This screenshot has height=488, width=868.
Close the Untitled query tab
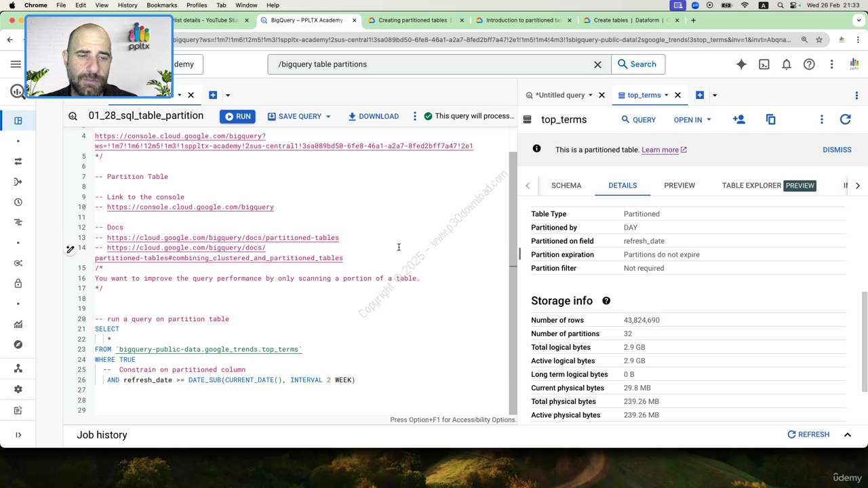click(x=601, y=95)
